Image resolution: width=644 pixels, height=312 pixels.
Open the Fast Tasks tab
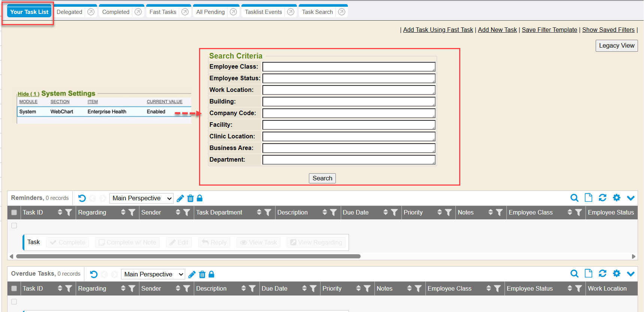163,12
